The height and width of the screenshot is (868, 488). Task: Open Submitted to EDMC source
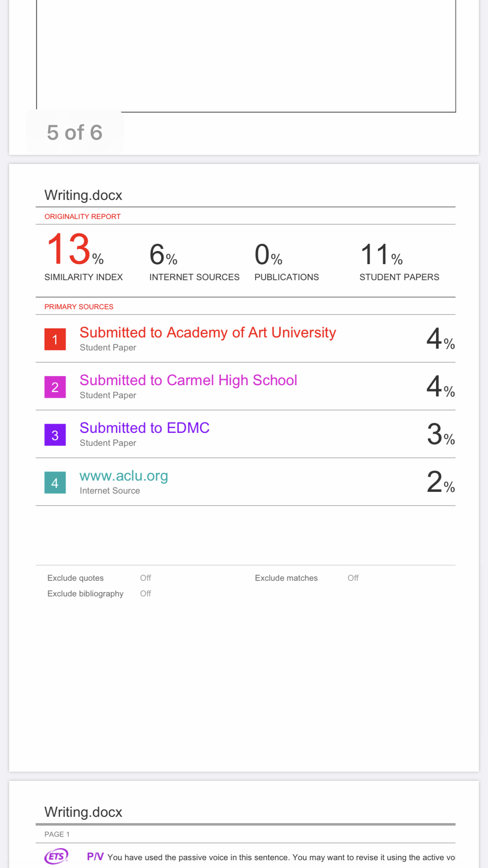point(144,428)
